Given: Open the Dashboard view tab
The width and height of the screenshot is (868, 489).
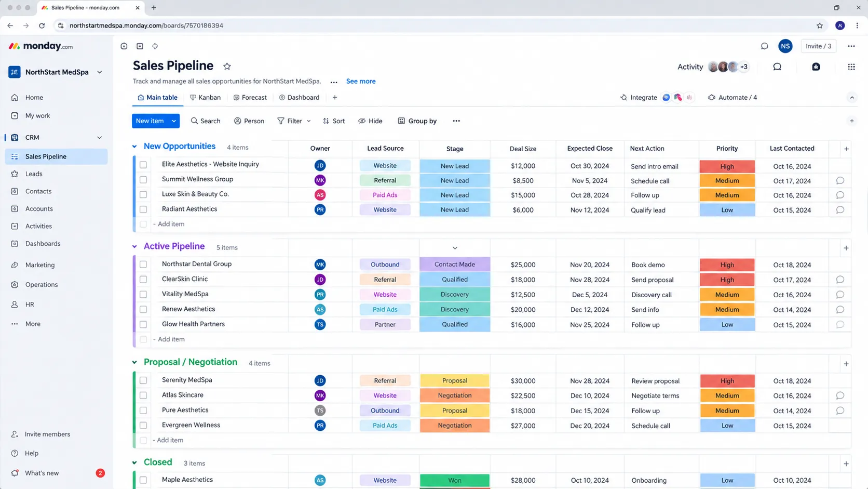Looking at the screenshot, I should [x=299, y=98].
